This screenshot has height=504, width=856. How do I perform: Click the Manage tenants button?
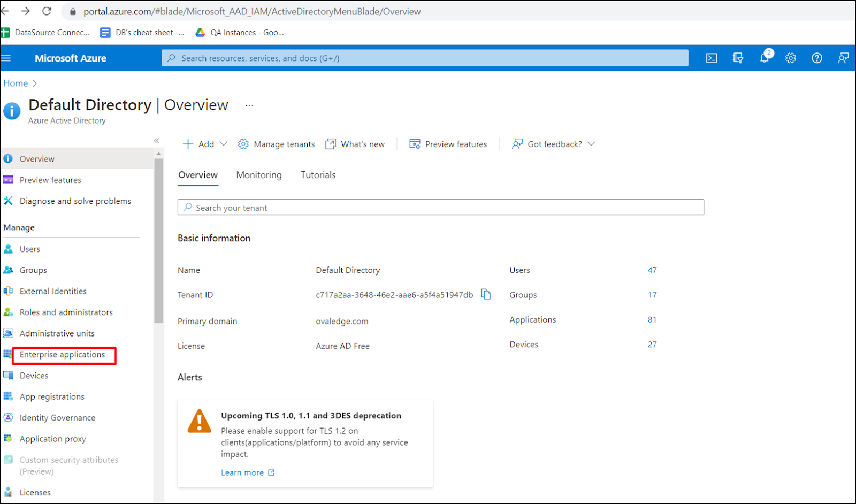pos(277,144)
